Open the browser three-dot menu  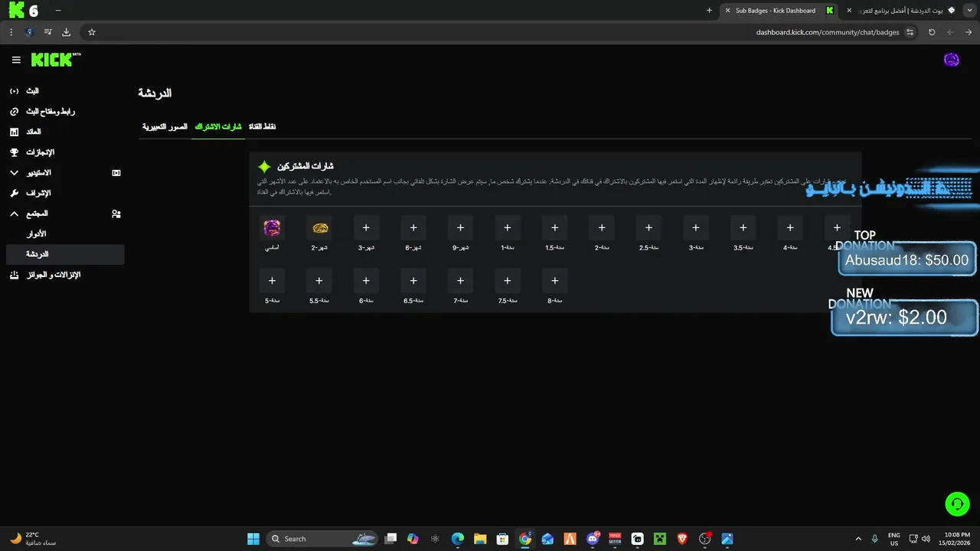(11, 32)
